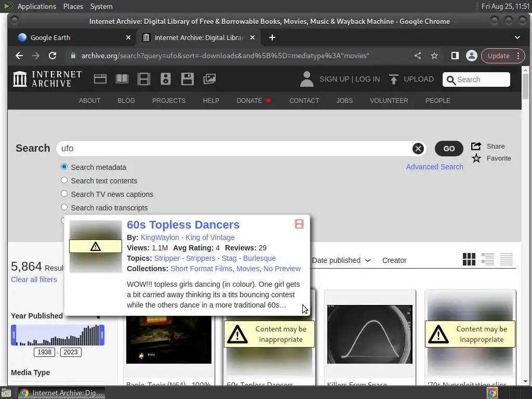Go back in Chrome
This screenshot has width=532, height=399.
[19, 56]
